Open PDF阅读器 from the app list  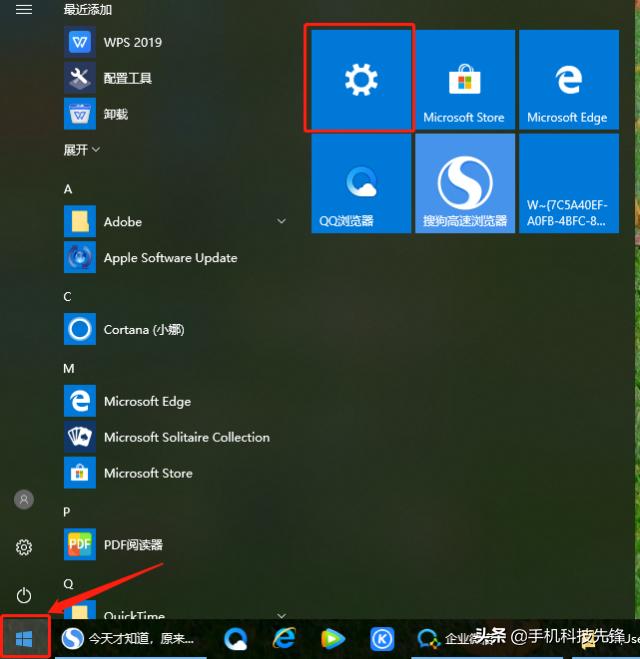(x=133, y=545)
